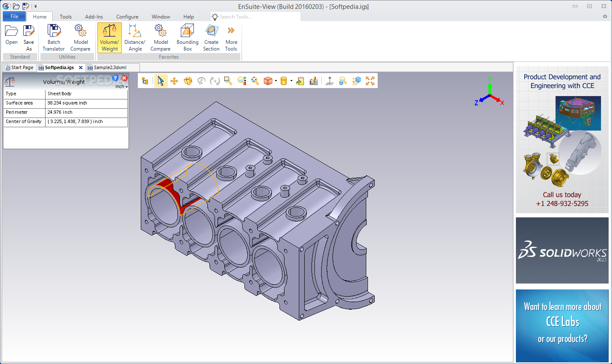Image resolution: width=612 pixels, height=364 pixels.
Task: Click quick access open folder icon
Action: (x=16, y=6)
